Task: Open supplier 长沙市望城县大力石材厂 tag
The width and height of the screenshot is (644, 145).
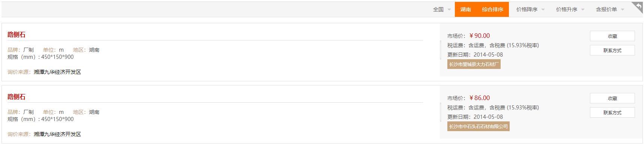Action: (x=474, y=64)
